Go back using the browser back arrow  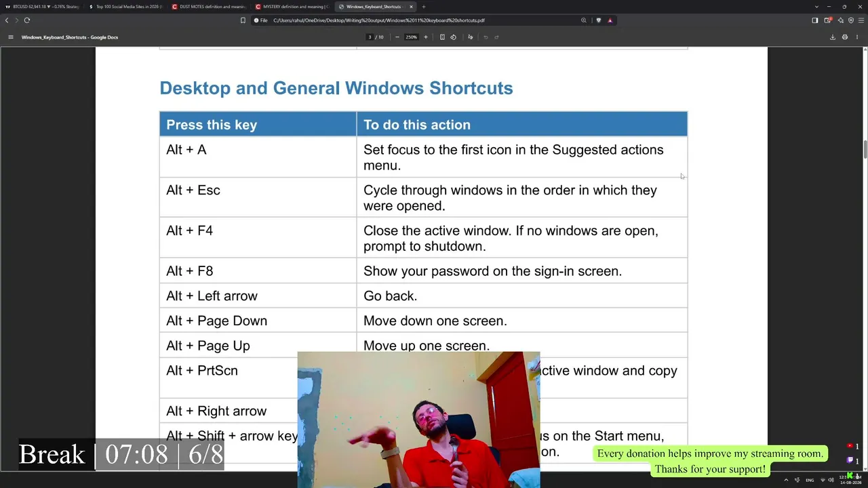coord(7,20)
